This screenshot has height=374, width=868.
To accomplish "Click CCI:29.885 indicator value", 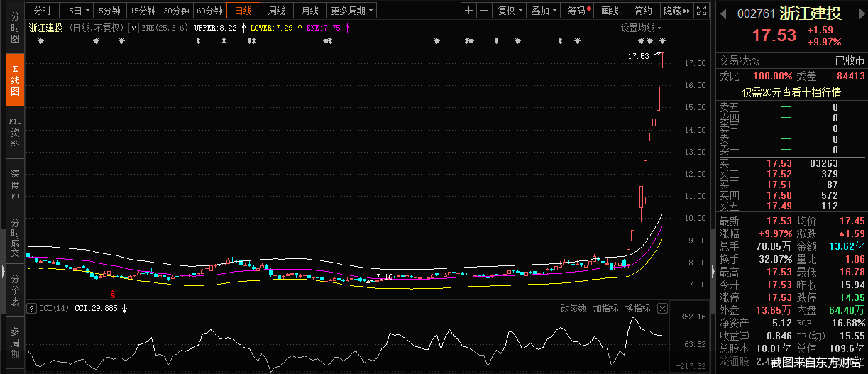I will pyautogui.click(x=97, y=308).
